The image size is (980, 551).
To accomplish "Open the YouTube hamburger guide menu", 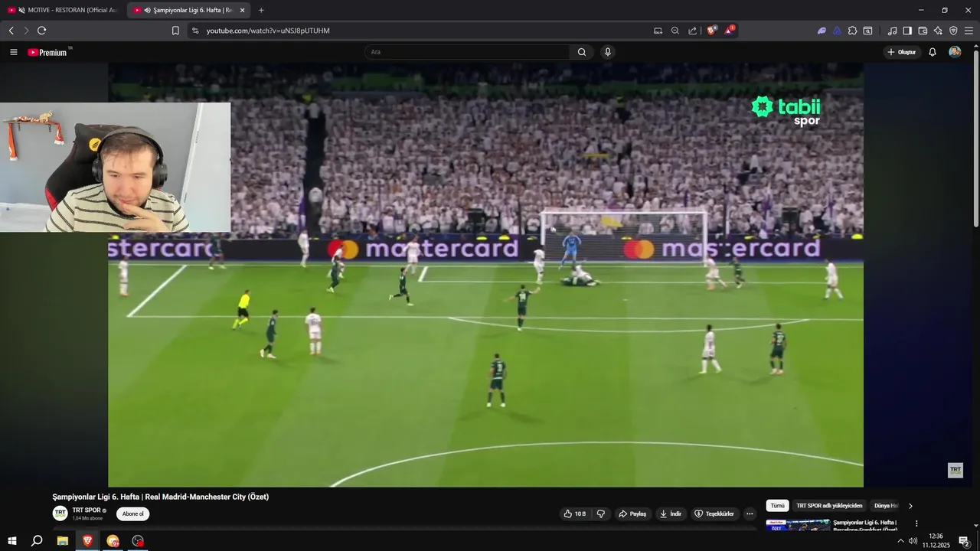I will click(x=14, y=52).
